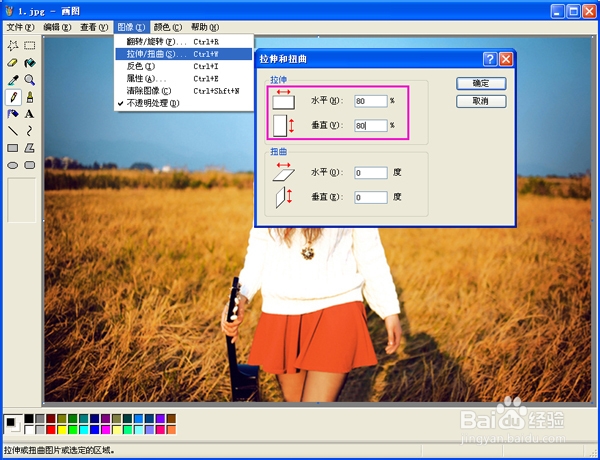Viewport: 600px width, 460px height.
Task: Select the bright green palette swatch
Action: pos(73,430)
